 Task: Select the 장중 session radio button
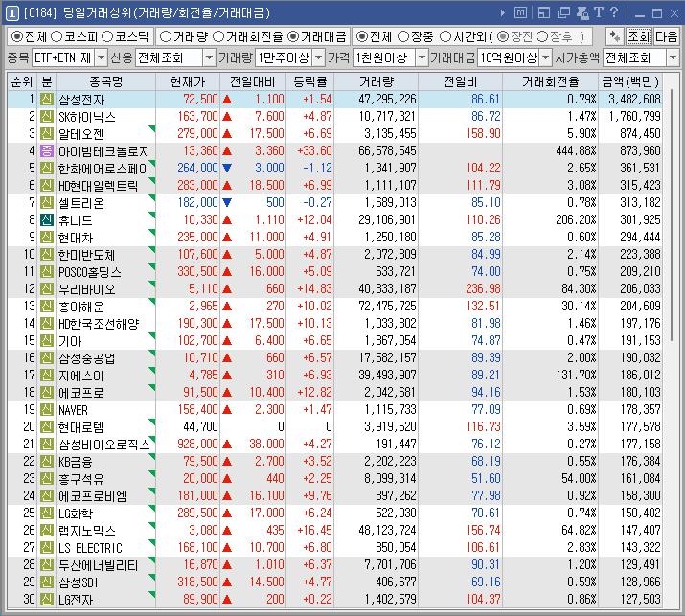click(403, 36)
